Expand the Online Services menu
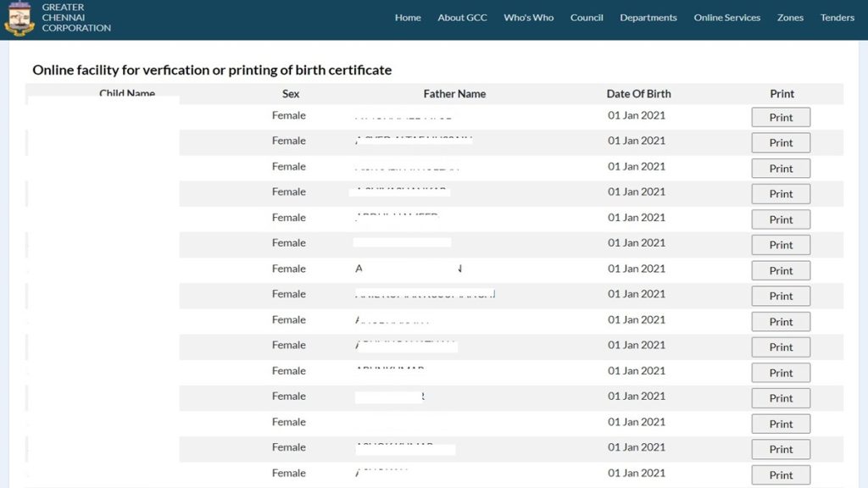This screenshot has width=868, height=488. pyautogui.click(x=726, y=18)
